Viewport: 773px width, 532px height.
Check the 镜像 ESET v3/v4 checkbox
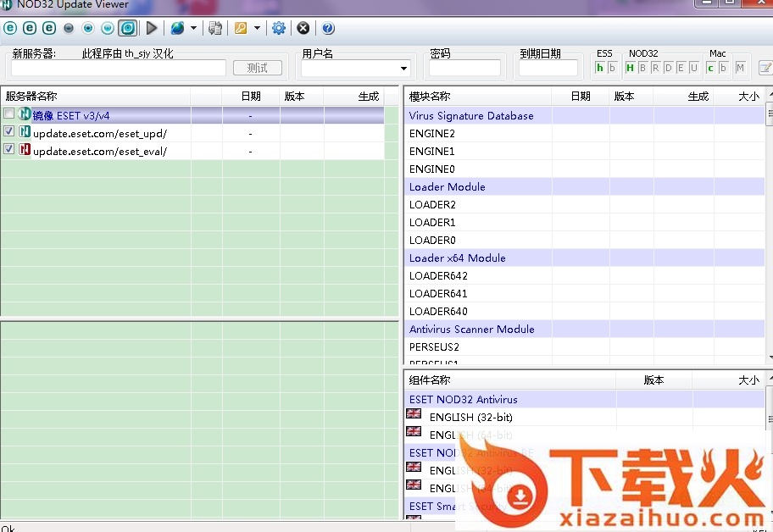coord(8,114)
